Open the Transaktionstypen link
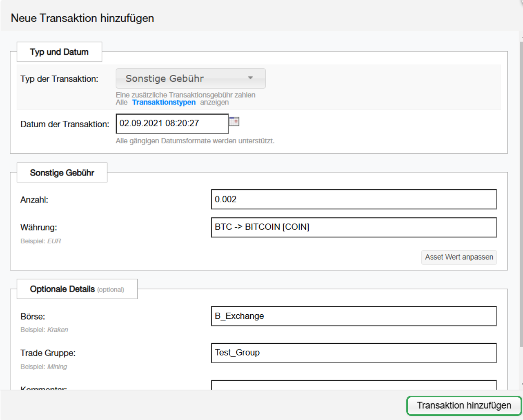Screen dimensions: 523x420 click(x=164, y=102)
